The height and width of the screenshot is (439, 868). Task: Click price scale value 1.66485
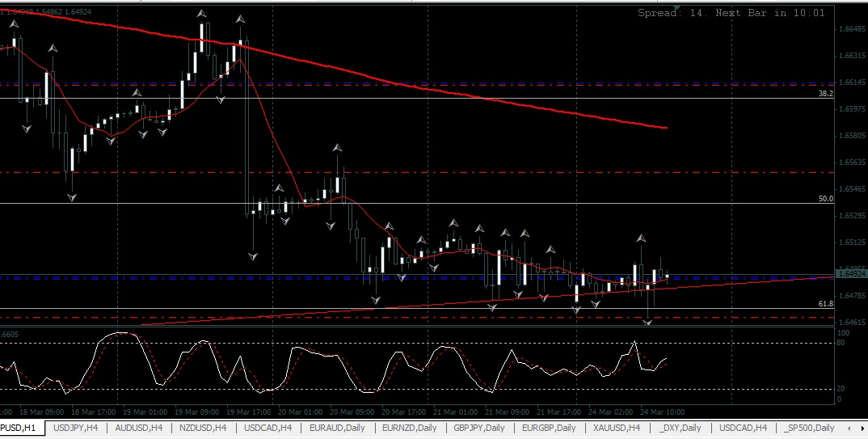pyautogui.click(x=853, y=29)
